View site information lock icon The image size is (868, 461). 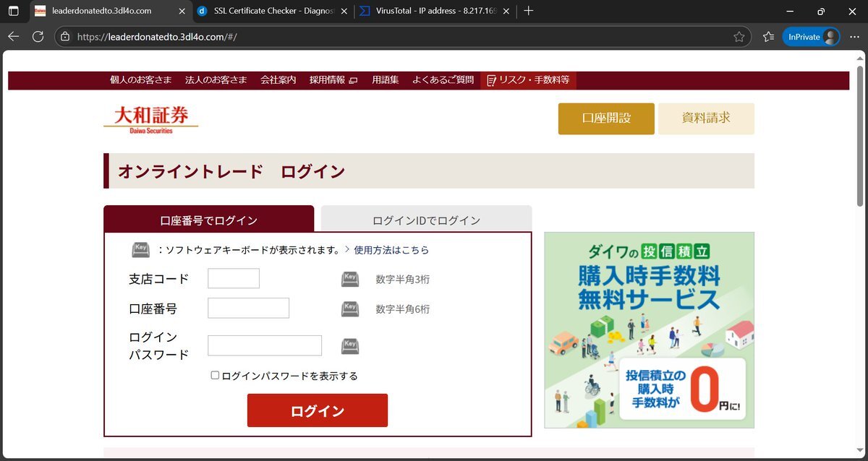pos(65,36)
